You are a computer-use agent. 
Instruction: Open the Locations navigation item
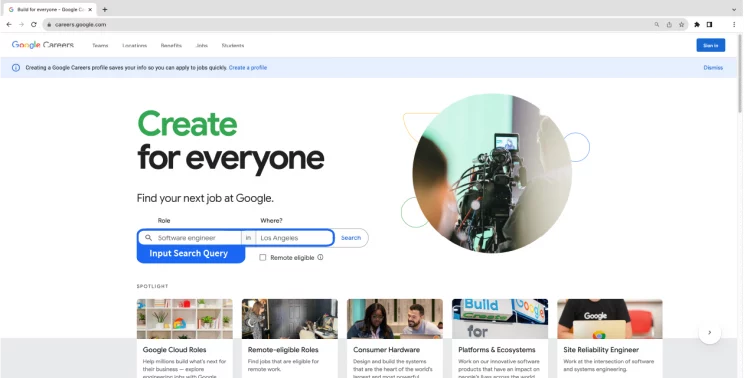click(135, 46)
